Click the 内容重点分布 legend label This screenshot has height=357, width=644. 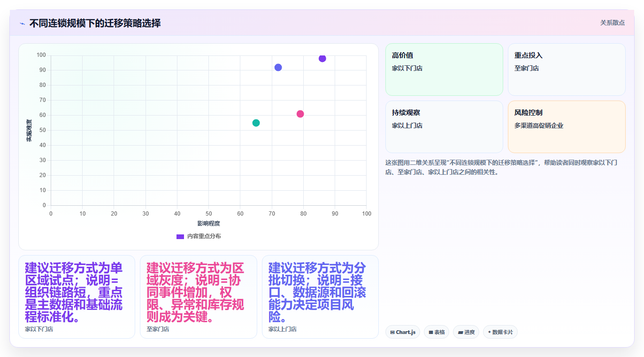tap(204, 236)
